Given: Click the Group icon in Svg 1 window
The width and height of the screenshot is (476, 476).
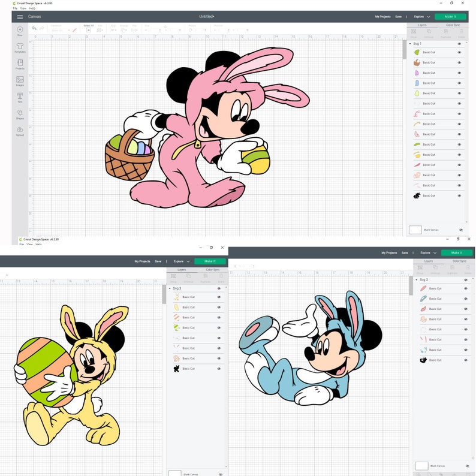Looking at the screenshot, I should [x=414, y=32].
